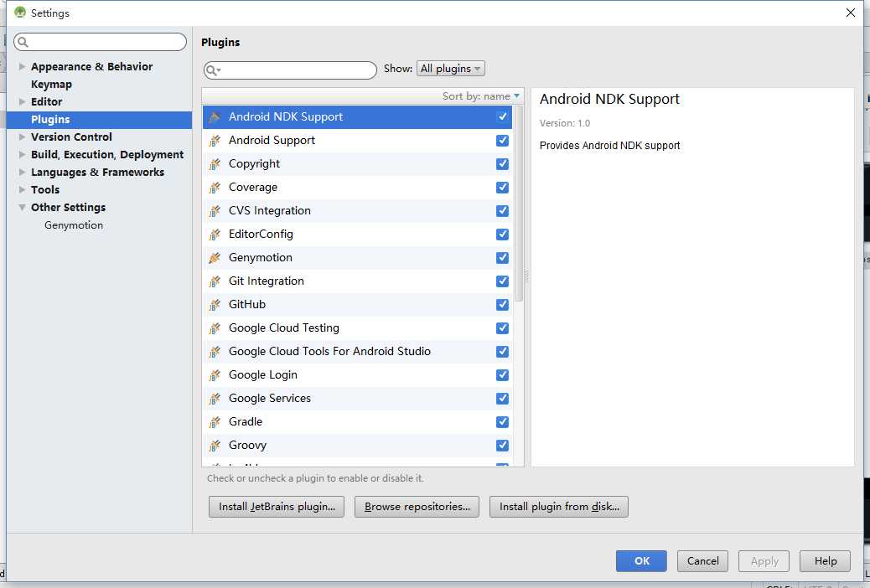Disable the Groovy plugin checkbox
This screenshot has width=870, height=588.
coord(502,446)
